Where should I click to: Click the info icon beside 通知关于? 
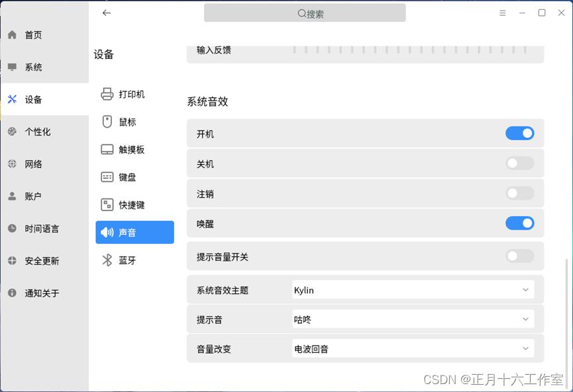(x=12, y=293)
